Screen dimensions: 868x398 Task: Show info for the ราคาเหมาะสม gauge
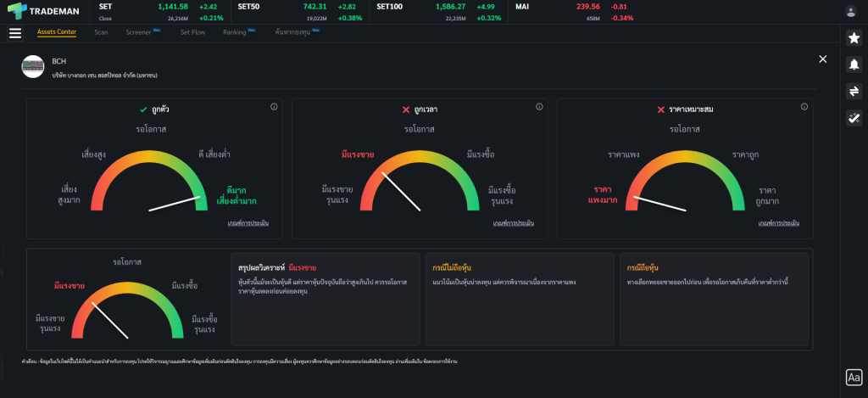click(x=803, y=107)
